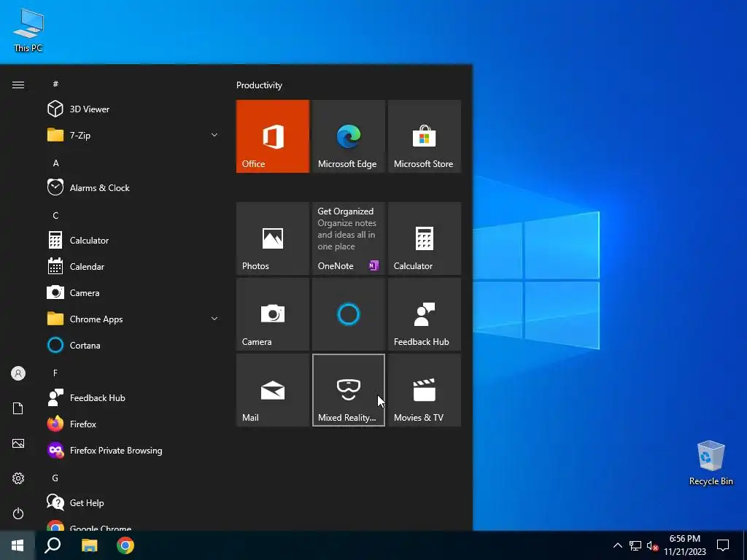747x560 pixels.
Task: Open the notification center icon
Action: point(723,545)
